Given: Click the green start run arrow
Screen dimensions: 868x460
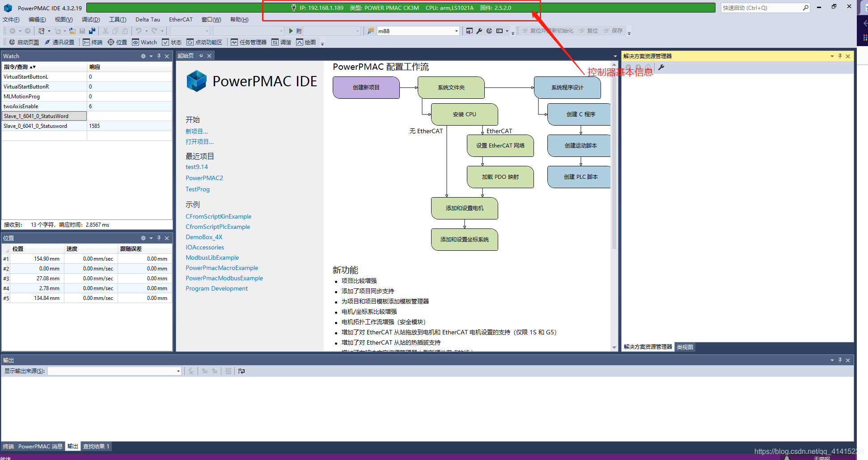Looking at the screenshot, I should (291, 31).
